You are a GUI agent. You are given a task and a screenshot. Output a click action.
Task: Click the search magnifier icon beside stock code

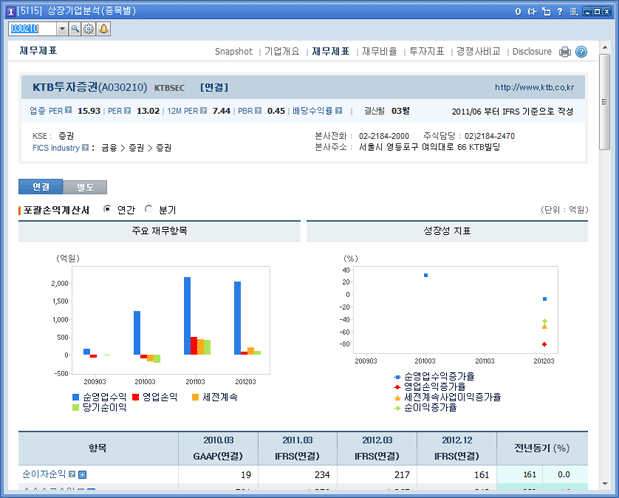[x=75, y=29]
